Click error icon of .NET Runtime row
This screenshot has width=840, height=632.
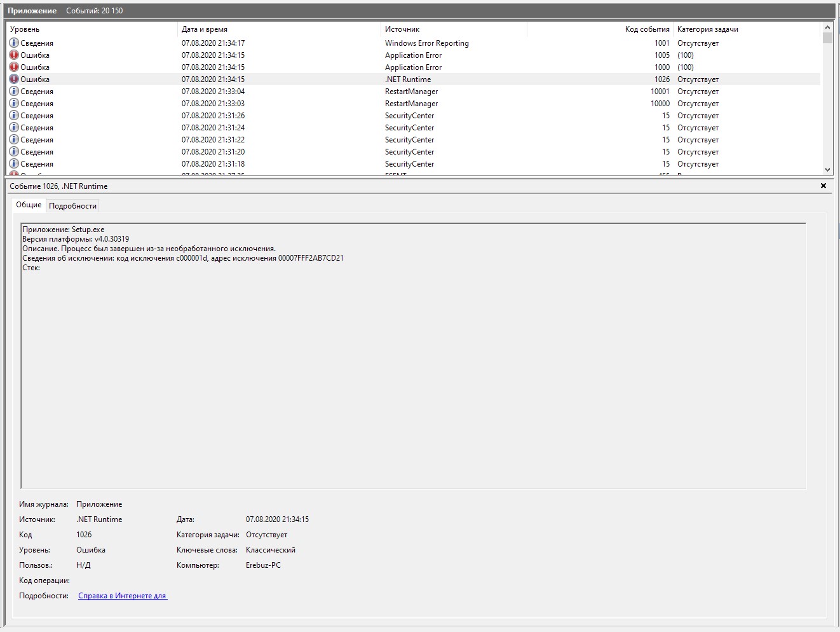coord(14,79)
